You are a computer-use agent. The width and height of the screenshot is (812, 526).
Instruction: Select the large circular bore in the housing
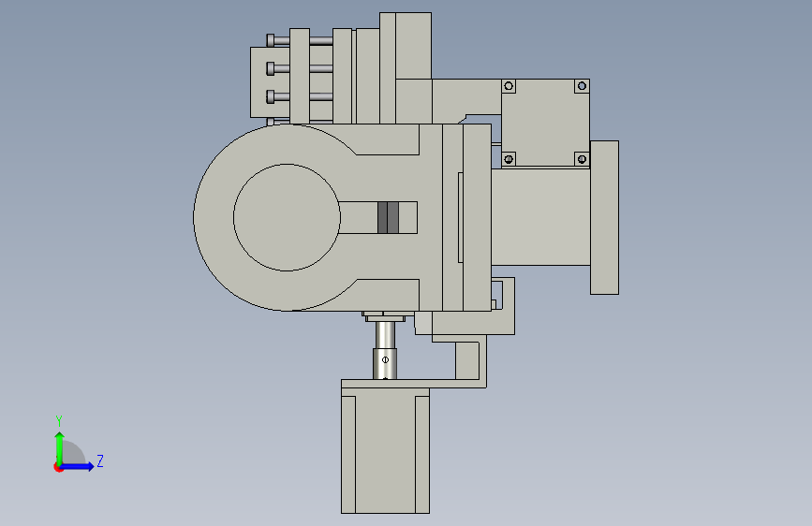click(287, 217)
